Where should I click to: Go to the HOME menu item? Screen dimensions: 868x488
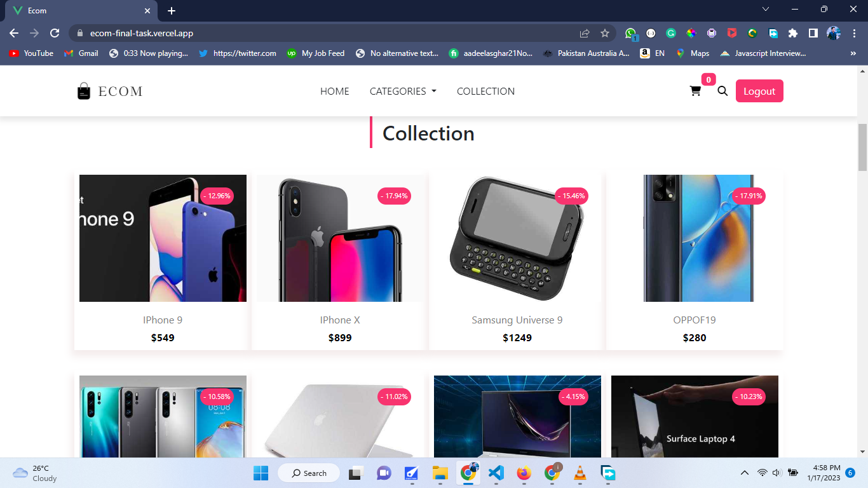pos(334,91)
